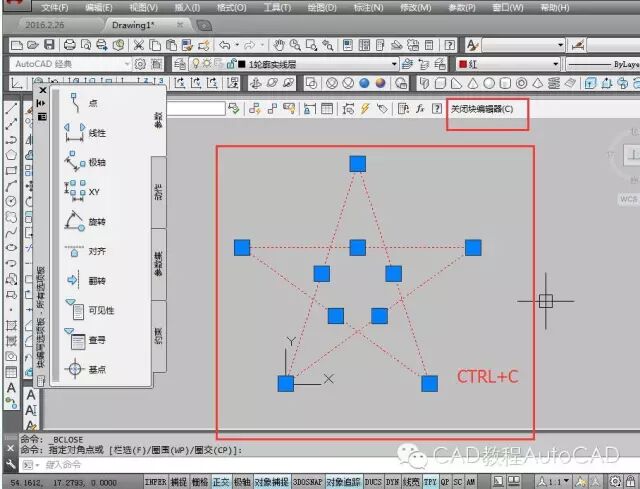Open the 视图(V) menu
Screen dimensions: 640x489
[x=143, y=7]
